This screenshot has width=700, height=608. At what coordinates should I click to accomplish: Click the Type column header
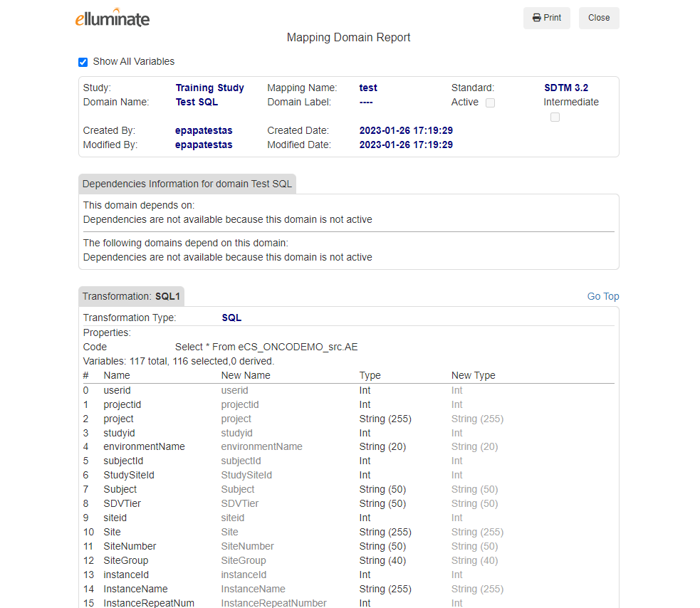370,375
